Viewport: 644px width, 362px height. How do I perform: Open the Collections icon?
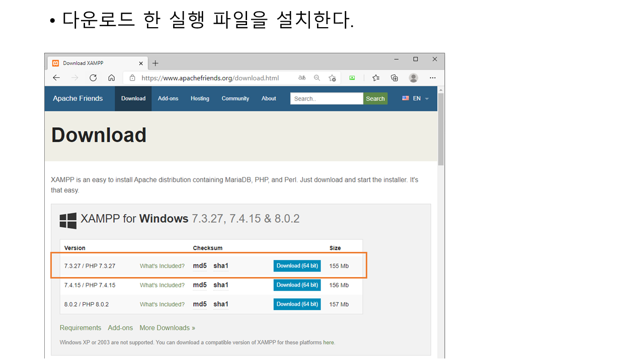394,78
